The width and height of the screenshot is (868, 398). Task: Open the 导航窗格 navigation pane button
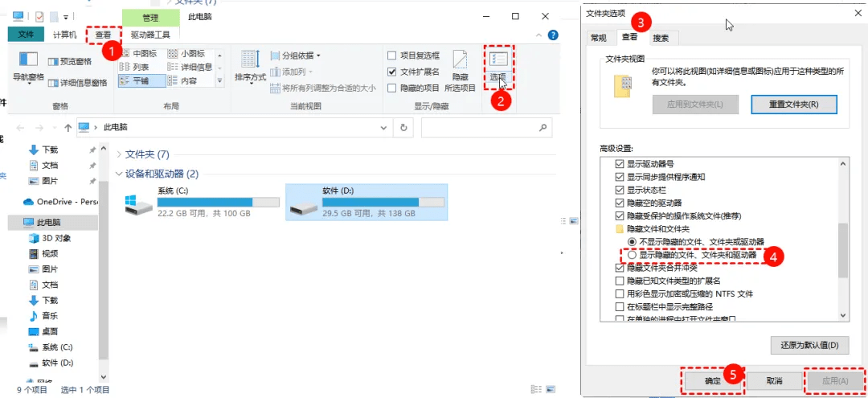tap(28, 68)
